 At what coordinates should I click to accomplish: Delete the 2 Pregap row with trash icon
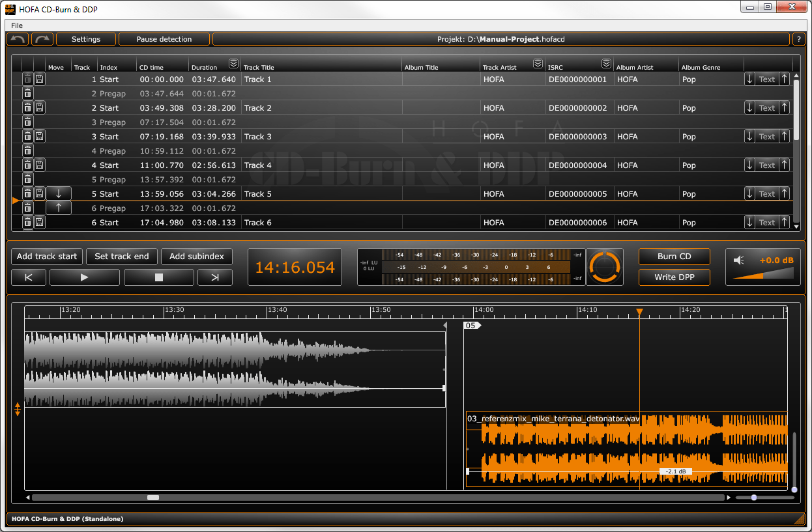(x=28, y=94)
